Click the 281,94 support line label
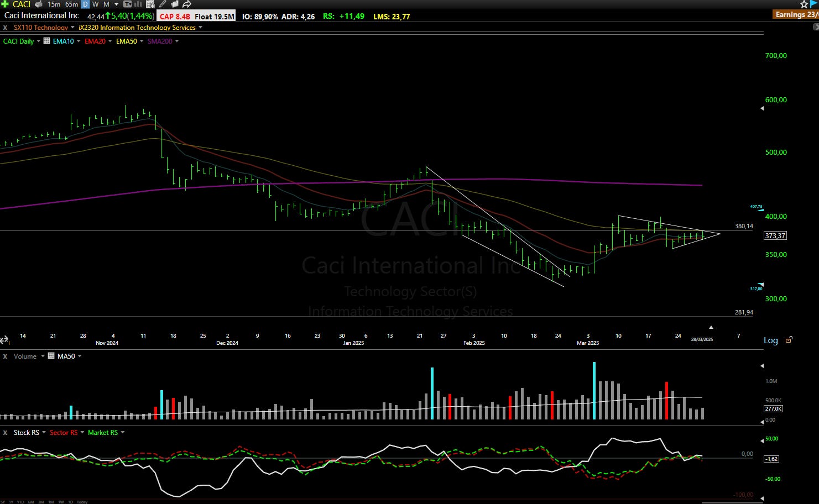 (x=744, y=312)
